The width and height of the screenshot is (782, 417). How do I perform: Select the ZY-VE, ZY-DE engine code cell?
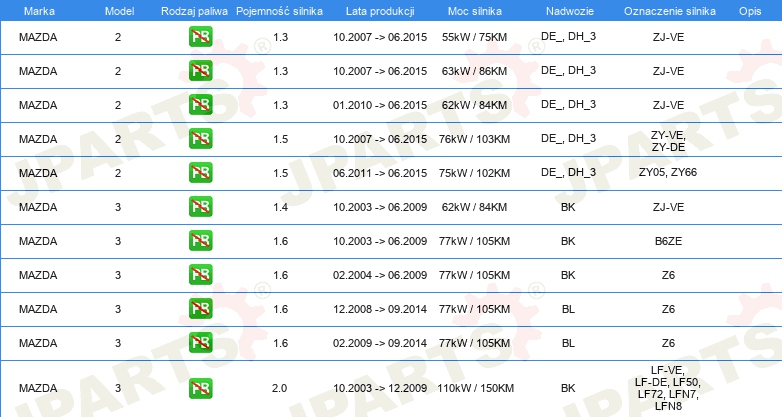pyautogui.click(x=668, y=141)
